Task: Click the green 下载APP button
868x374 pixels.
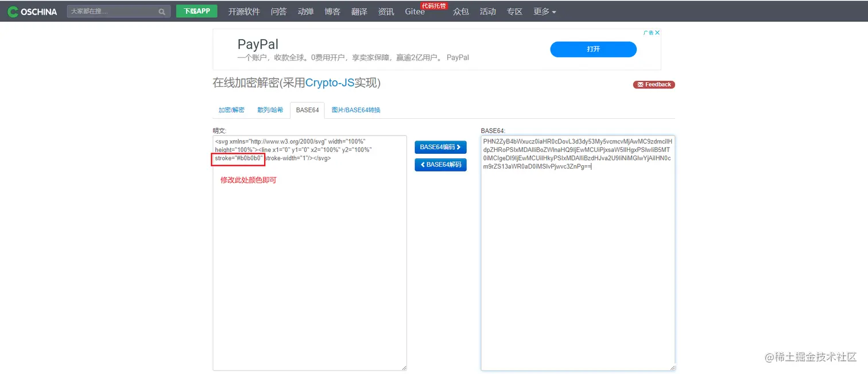Action: (197, 11)
